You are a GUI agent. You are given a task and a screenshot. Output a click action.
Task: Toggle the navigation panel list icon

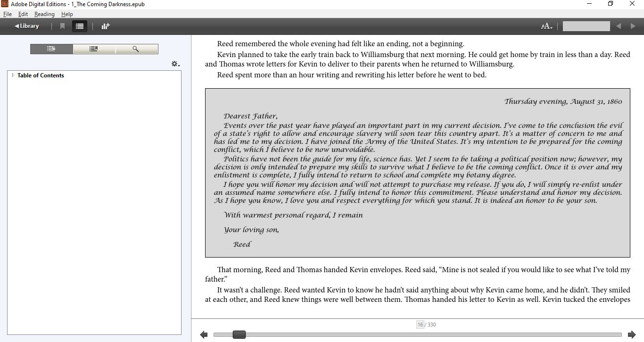pyautogui.click(x=80, y=26)
